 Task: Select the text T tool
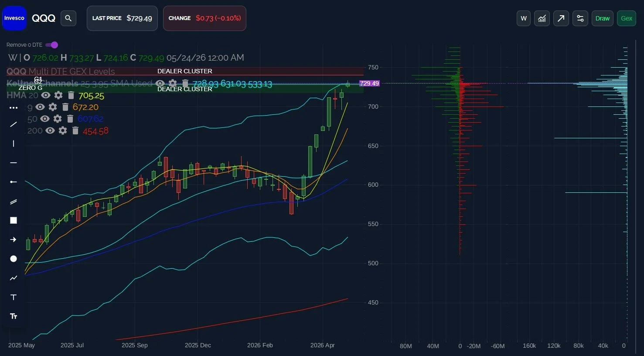coord(14,297)
